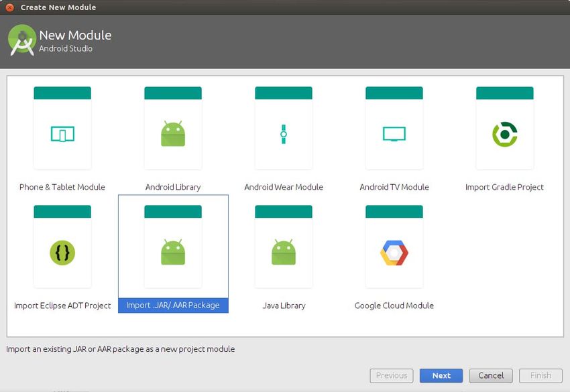The height and width of the screenshot is (392, 570).
Task: Click the "Import Gradle Project" label
Action: click(x=504, y=187)
